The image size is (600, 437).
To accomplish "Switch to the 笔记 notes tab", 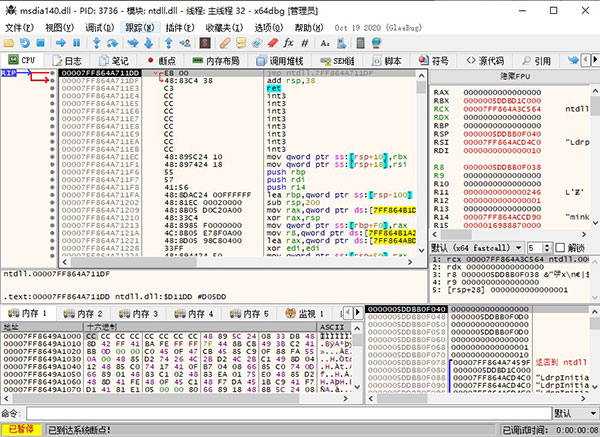I will pyautogui.click(x=114, y=60).
